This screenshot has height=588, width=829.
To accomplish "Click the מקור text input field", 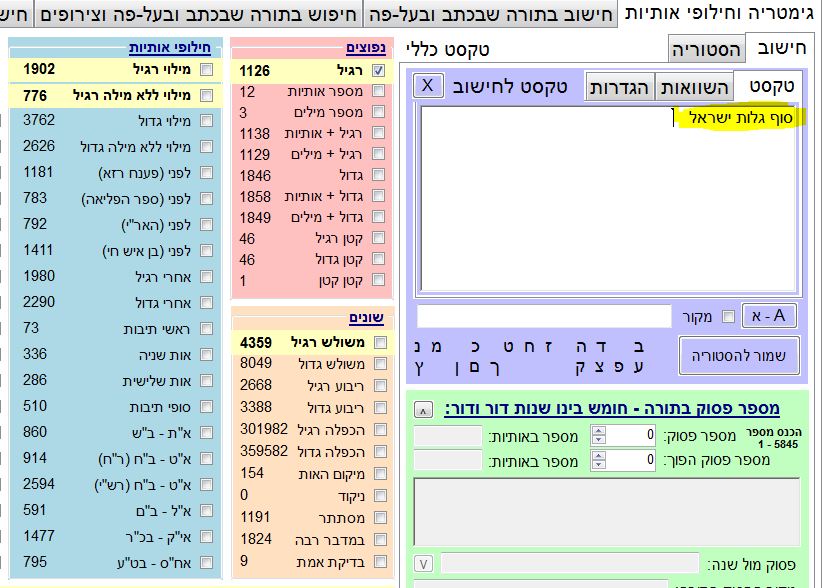I will (544, 317).
